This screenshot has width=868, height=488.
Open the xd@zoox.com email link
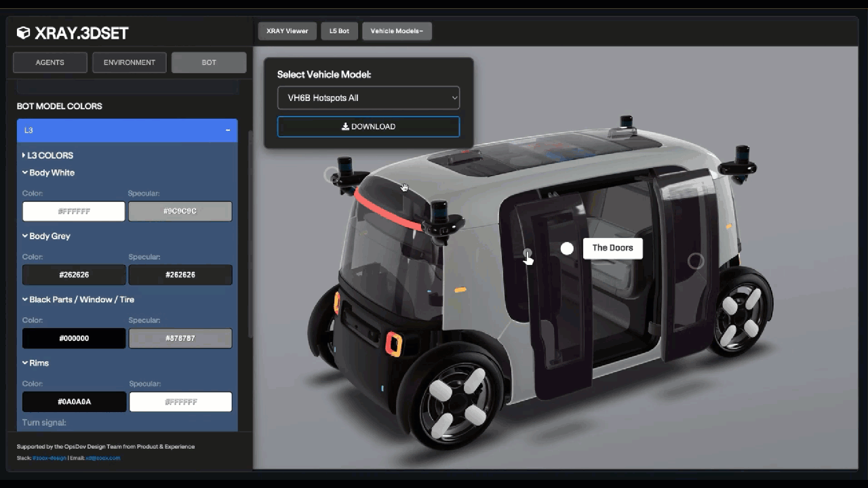(x=102, y=458)
